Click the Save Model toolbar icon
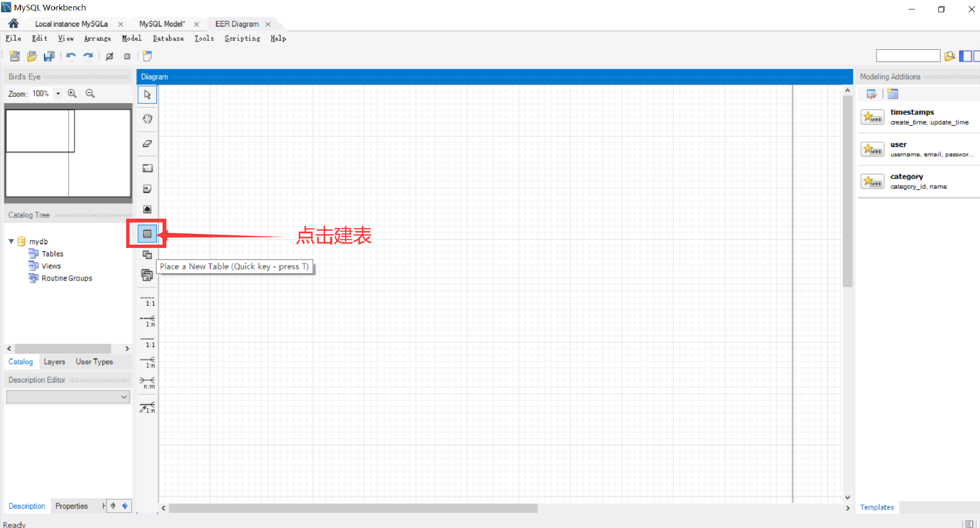This screenshot has height=528, width=980. point(49,56)
